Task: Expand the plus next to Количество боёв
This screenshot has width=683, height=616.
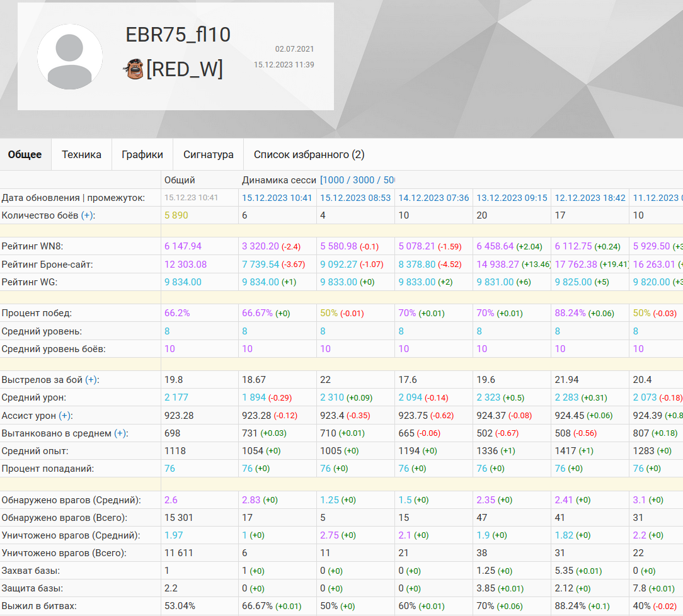Action: [87, 215]
